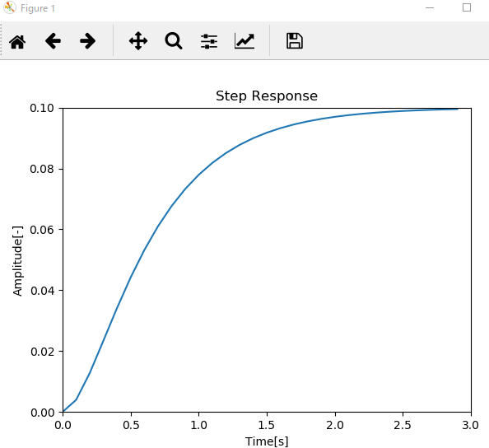Click the 0.04 y-axis tick label
Viewport: 489px width, 448px height.
tap(42, 291)
